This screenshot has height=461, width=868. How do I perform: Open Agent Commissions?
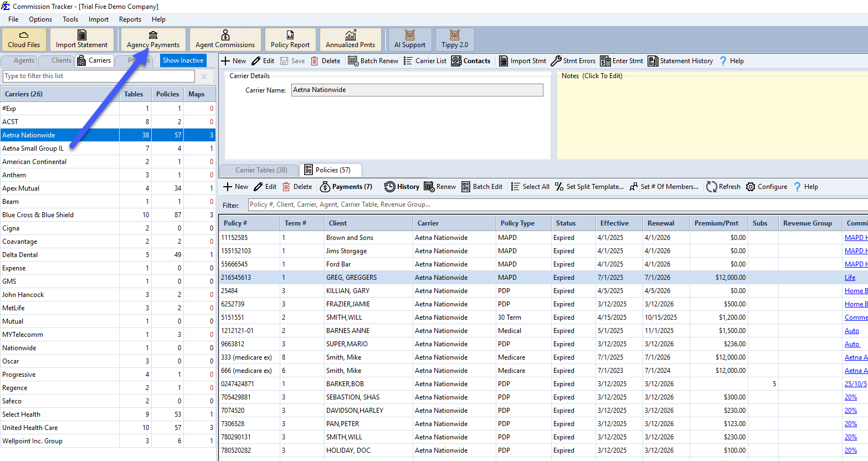click(225, 39)
